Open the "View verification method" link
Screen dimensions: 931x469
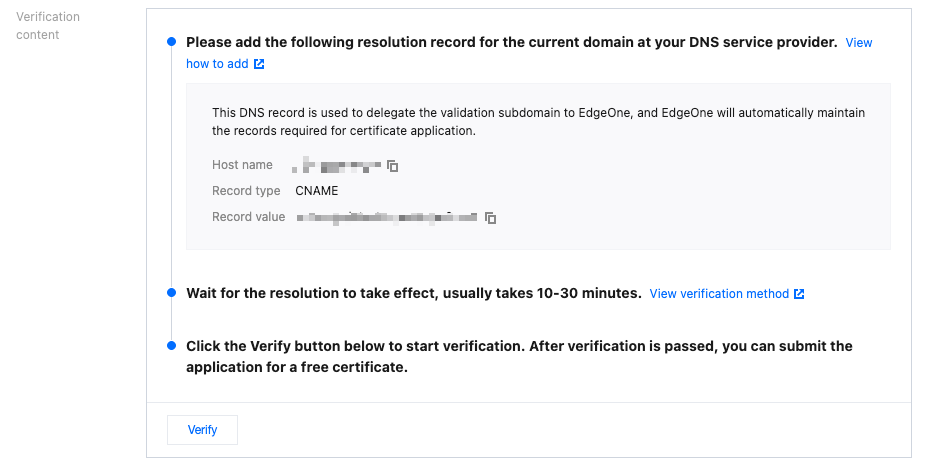click(719, 294)
